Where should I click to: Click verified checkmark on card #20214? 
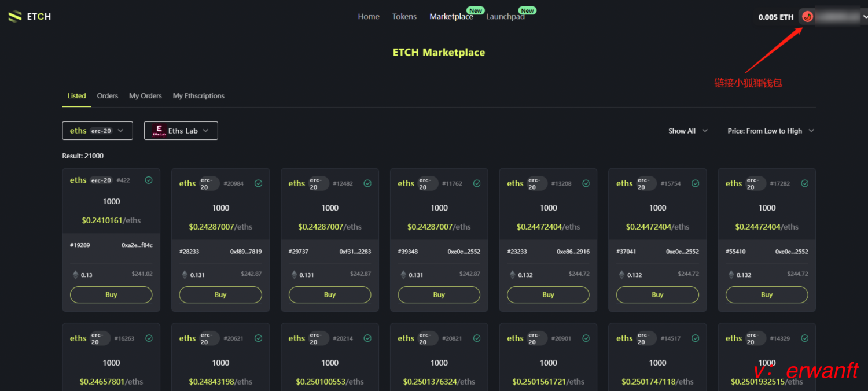click(x=367, y=338)
